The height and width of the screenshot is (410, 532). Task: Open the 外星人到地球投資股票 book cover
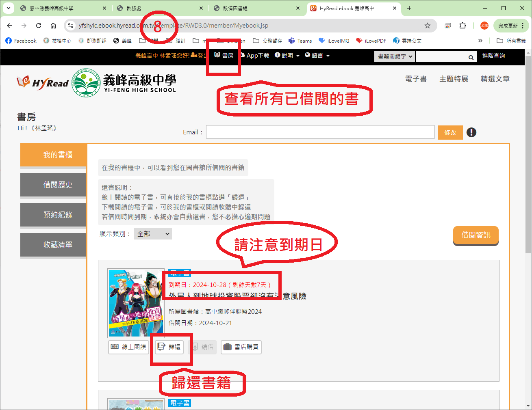pyautogui.click(x=136, y=303)
